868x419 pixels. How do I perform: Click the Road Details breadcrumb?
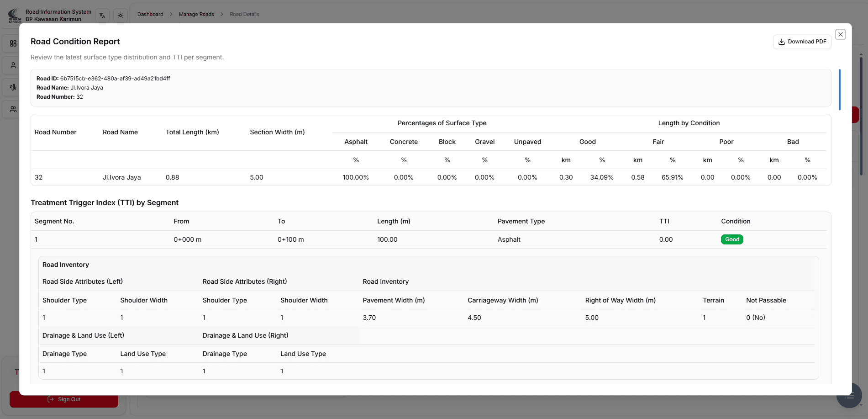(244, 14)
